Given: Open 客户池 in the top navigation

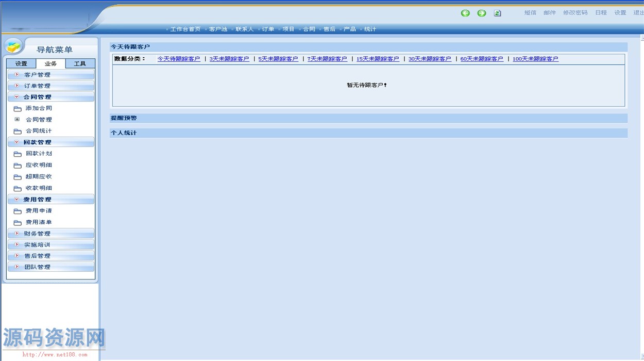Looking at the screenshot, I should coord(218,29).
